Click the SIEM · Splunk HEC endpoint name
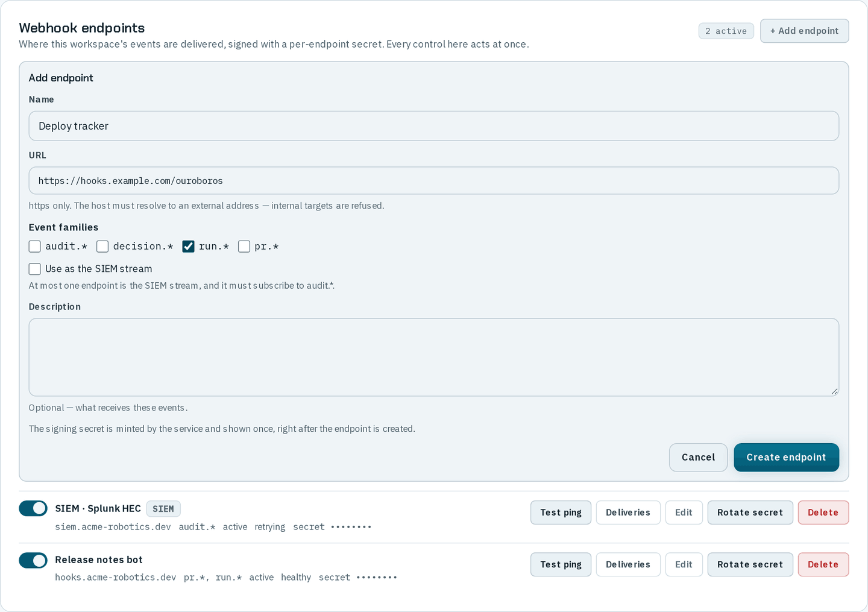Image resolution: width=868 pixels, height=612 pixels. pos(98,508)
